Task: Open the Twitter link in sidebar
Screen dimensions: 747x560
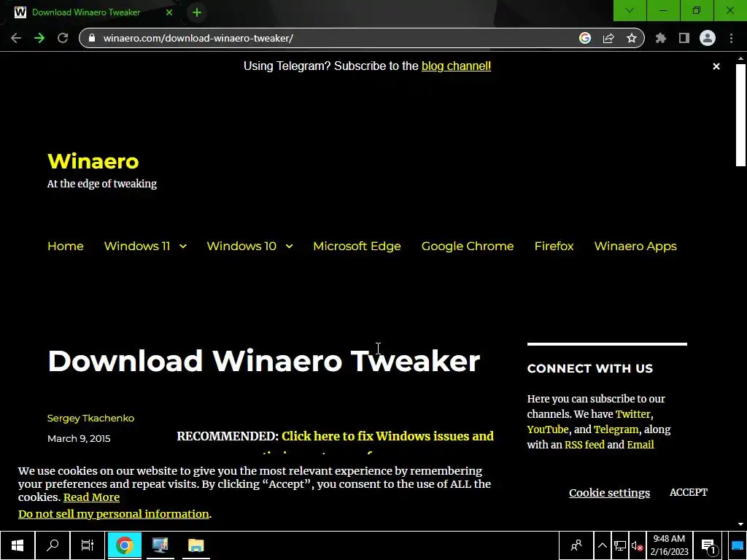Action: click(x=632, y=414)
